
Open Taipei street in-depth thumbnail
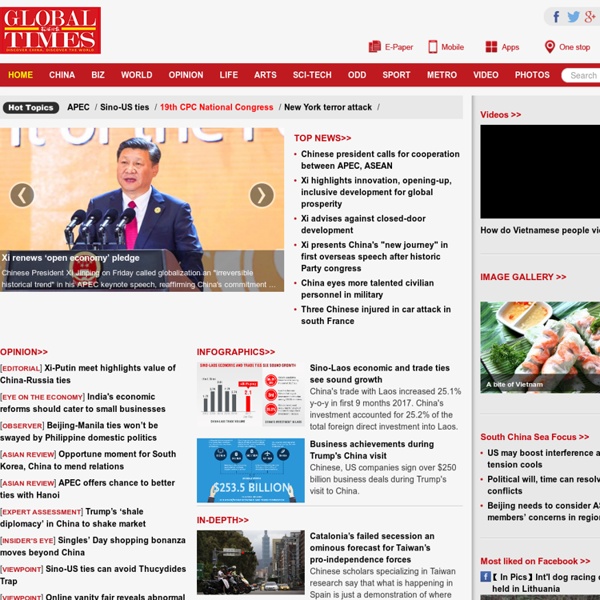coord(251,562)
